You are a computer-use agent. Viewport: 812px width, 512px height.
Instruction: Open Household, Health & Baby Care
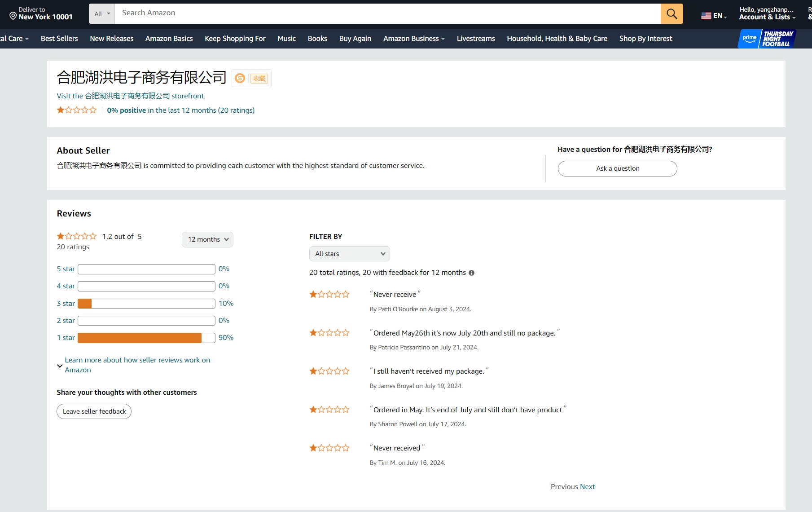tap(557, 39)
